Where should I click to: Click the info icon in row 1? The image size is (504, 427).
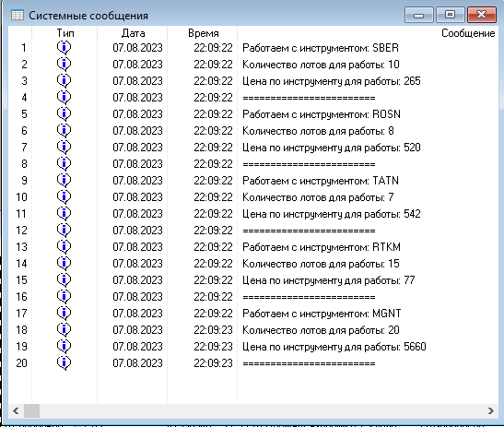64,48
